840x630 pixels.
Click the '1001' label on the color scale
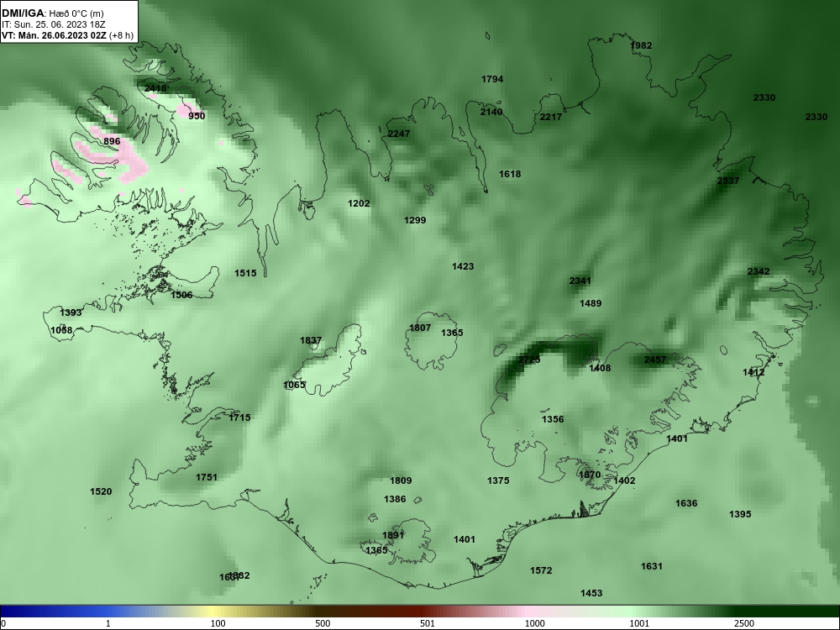(x=639, y=623)
